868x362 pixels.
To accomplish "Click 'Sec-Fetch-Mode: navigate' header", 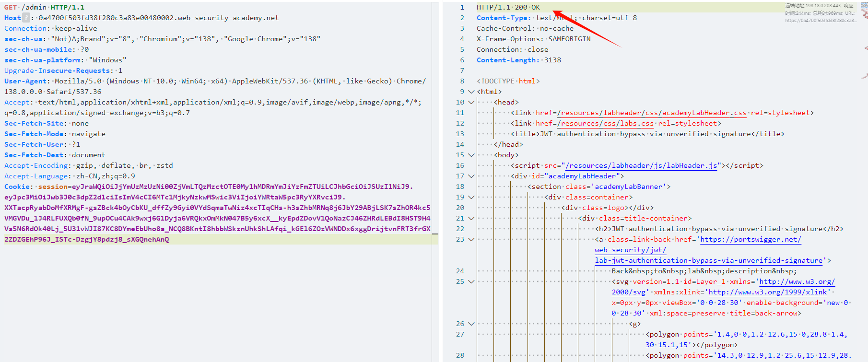I will [x=55, y=134].
